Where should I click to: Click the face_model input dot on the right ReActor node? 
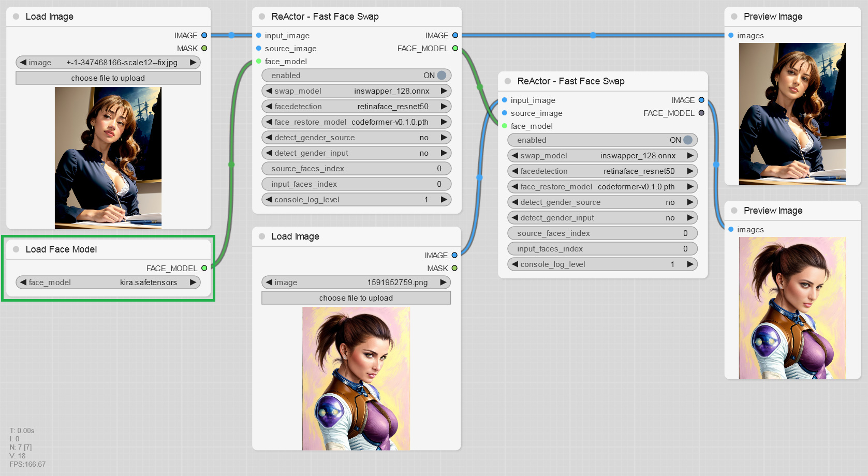pos(503,126)
